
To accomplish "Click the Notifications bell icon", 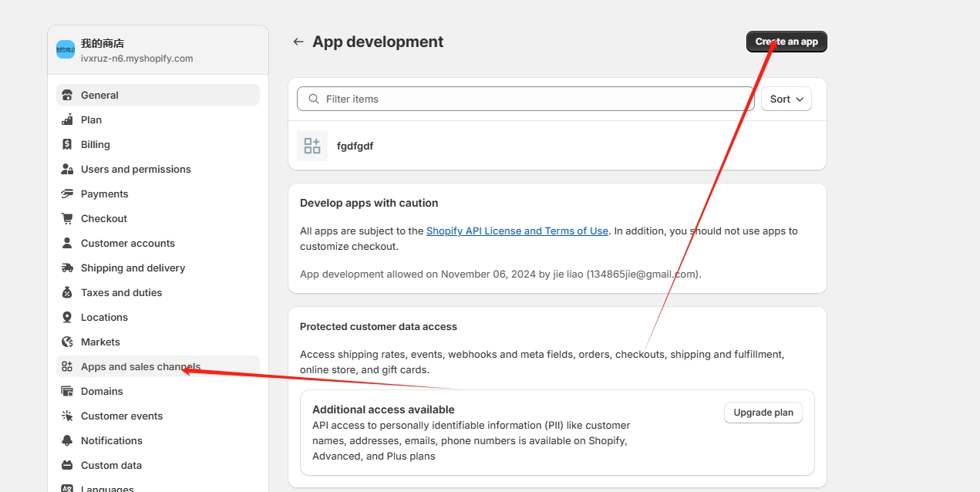I will click(x=67, y=440).
